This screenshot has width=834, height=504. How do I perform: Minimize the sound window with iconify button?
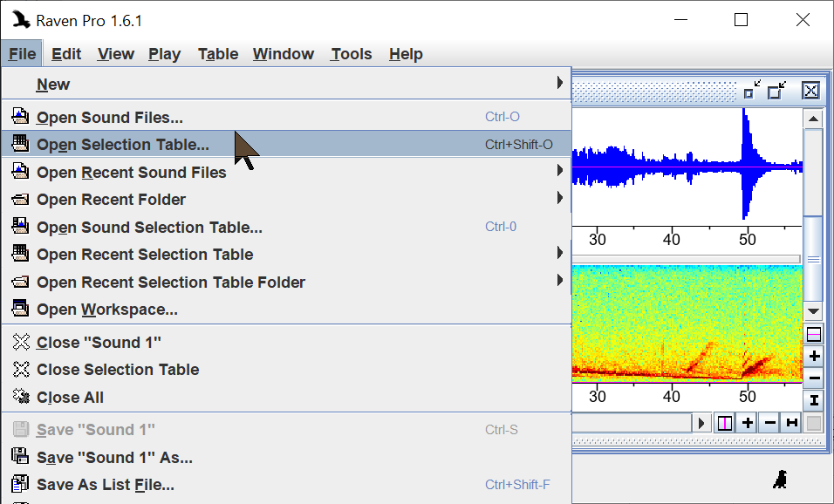pos(751,91)
